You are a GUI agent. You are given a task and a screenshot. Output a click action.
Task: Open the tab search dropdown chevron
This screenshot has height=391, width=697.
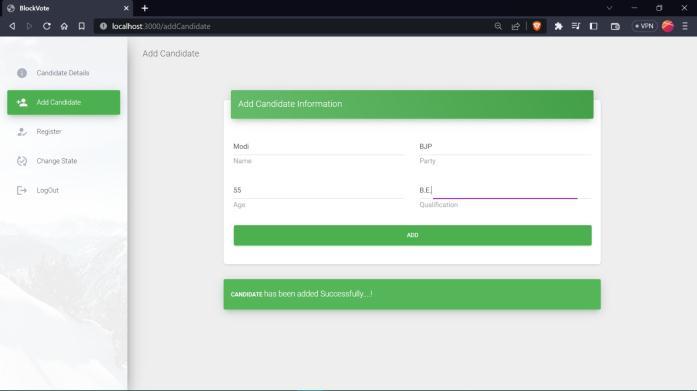(609, 8)
